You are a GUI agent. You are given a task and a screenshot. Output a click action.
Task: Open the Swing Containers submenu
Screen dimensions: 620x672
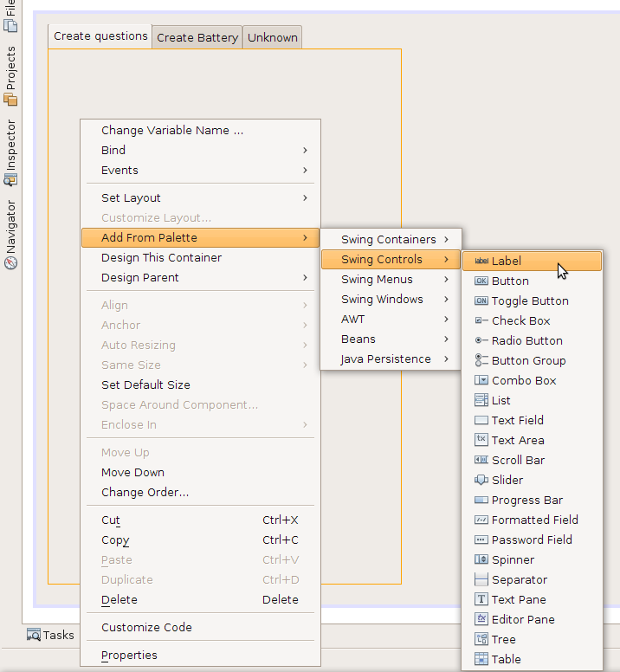tap(391, 240)
